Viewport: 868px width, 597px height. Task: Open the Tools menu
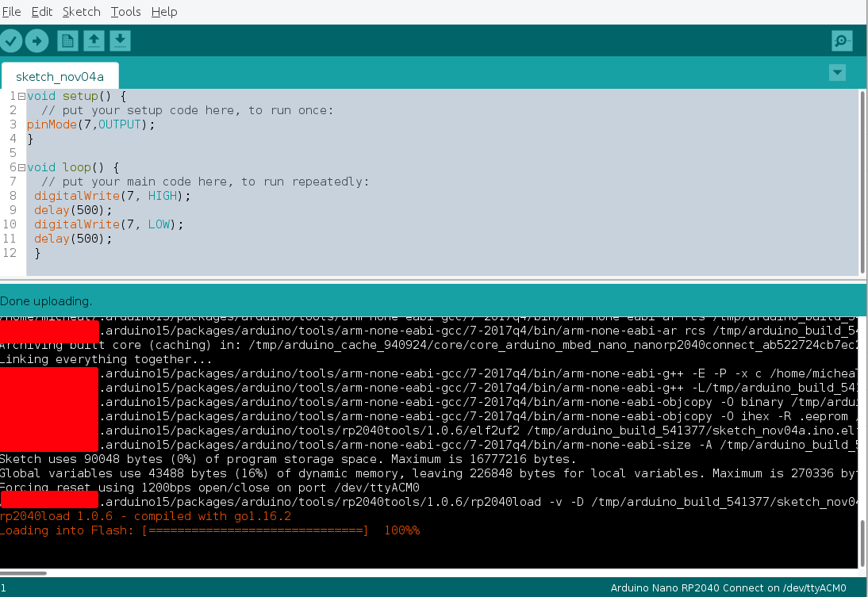pyautogui.click(x=125, y=11)
